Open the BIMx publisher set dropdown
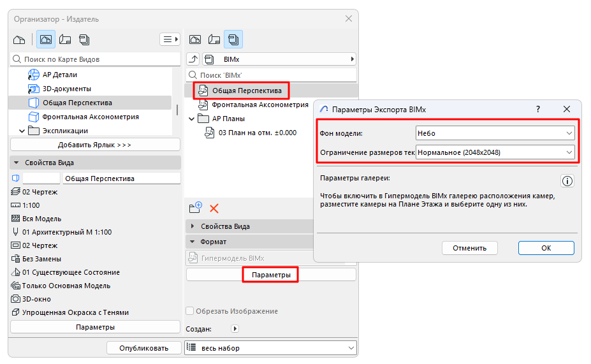Image resolution: width=591 pixels, height=364 pixels. click(x=279, y=59)
